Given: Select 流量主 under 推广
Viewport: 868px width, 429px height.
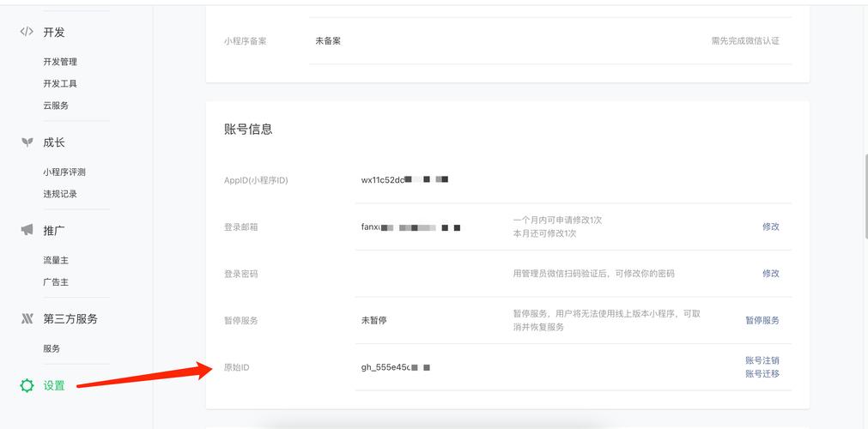Looking at the screenshot, I should click(56, 260).
